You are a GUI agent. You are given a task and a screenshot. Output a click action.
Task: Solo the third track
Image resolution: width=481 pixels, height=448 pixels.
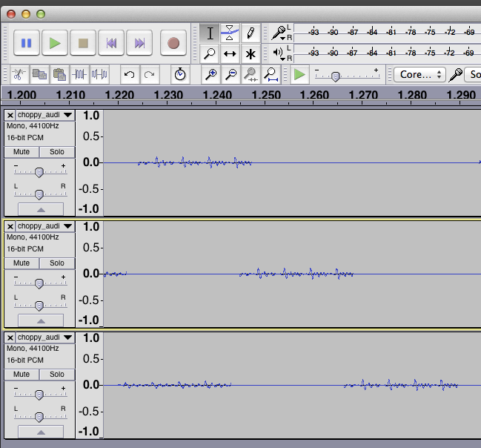point(57,375)
